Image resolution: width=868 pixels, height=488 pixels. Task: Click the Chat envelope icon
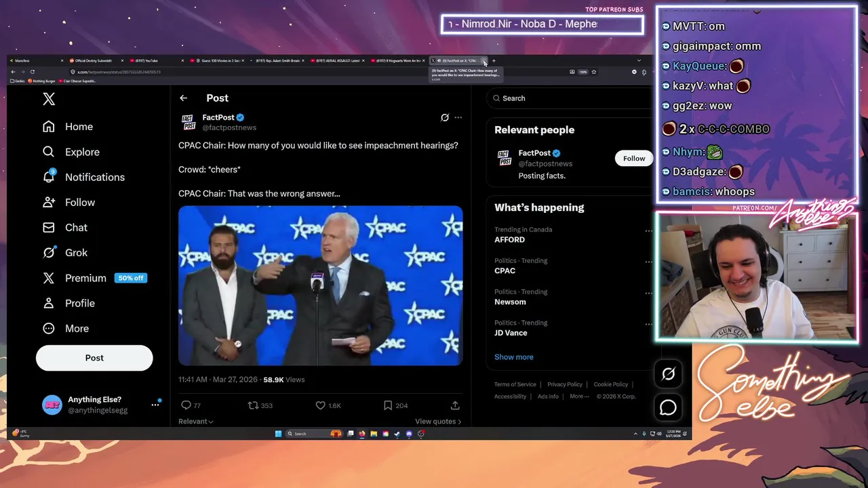click(x=49, y=227)
